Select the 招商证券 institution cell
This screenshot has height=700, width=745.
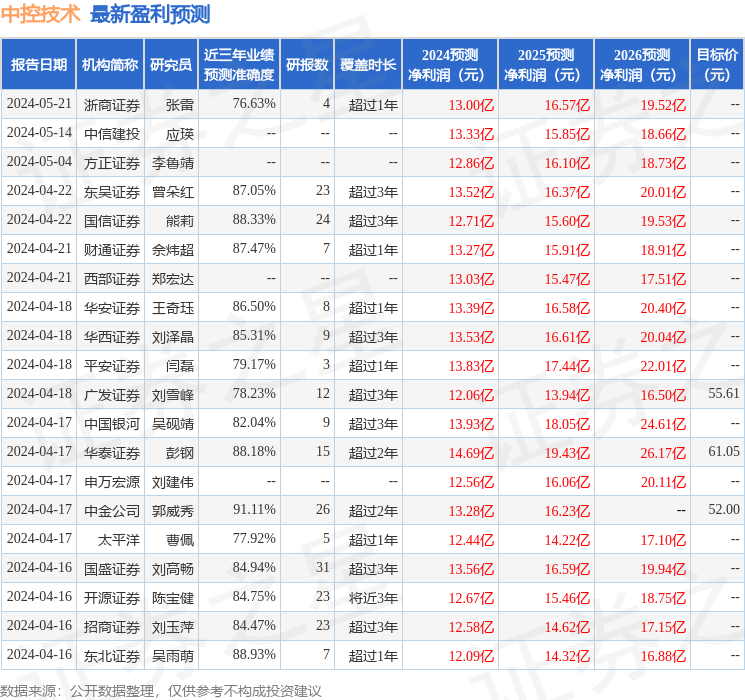pyautogui.click(x=112, y=627)
